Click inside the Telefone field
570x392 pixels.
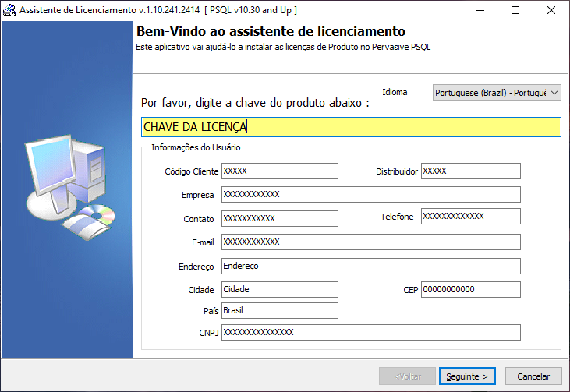point(471,216)
